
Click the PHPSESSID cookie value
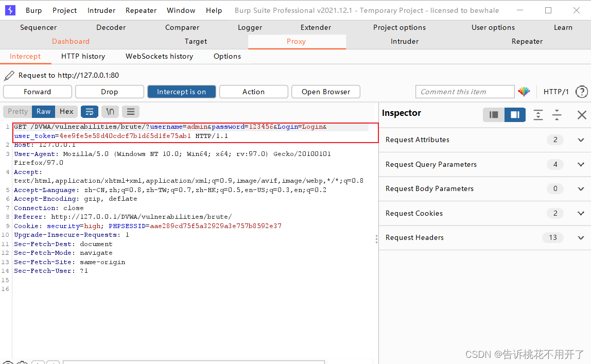click(x=216, y=226)
